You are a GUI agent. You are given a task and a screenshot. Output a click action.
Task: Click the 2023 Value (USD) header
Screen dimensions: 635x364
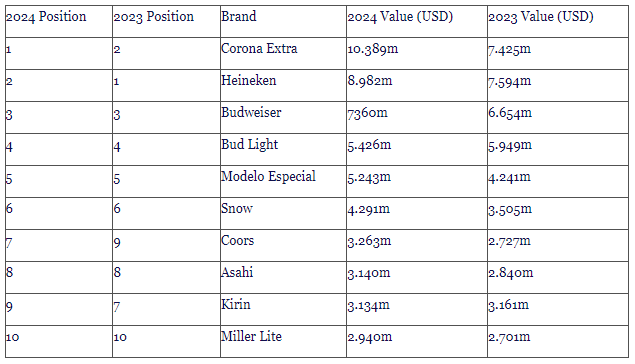click(x=558, y=21)
